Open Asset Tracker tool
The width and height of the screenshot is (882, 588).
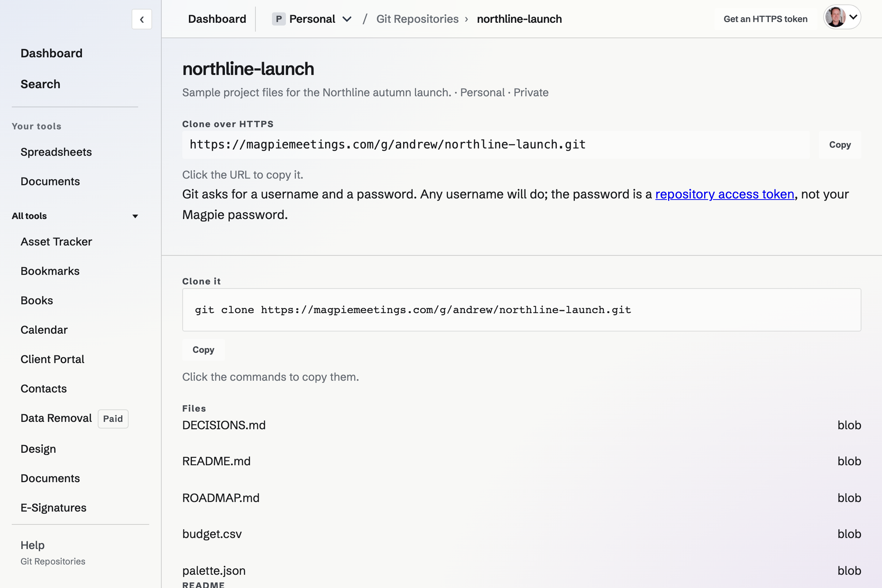coord(56,242)
